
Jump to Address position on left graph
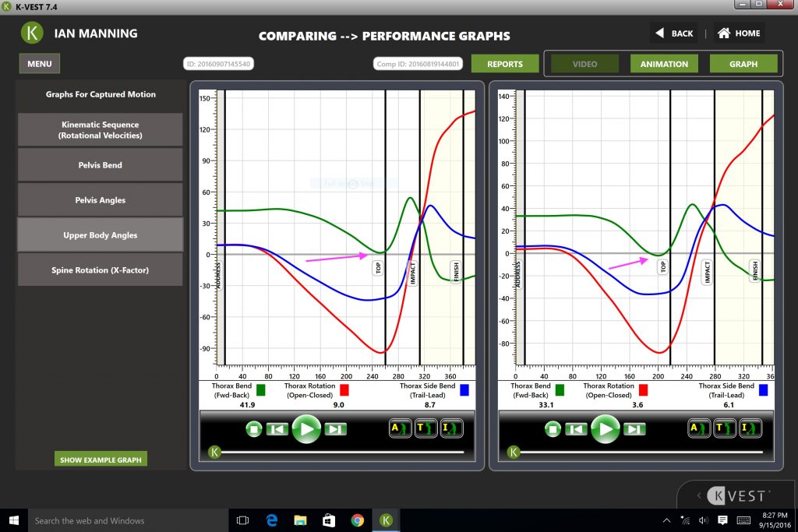[400, 428]
